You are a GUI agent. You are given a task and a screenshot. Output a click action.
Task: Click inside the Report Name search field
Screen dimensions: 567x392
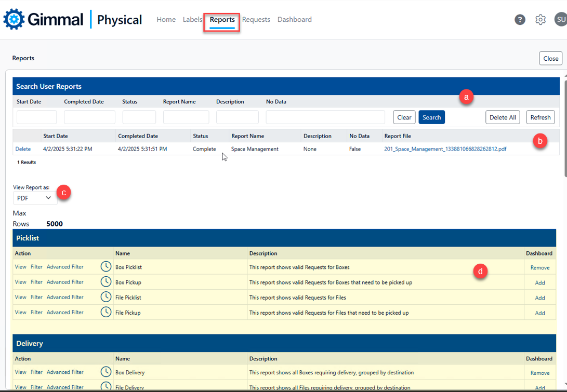[186, 117]
